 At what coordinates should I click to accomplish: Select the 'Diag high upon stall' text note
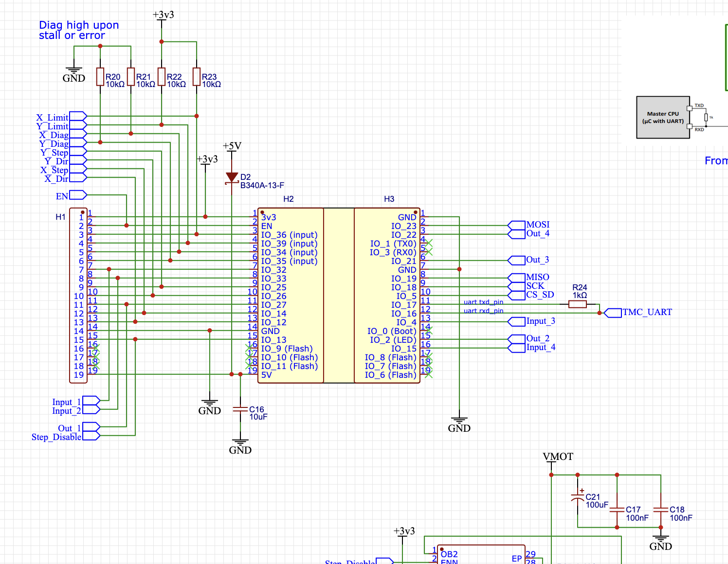pos(78,30)
